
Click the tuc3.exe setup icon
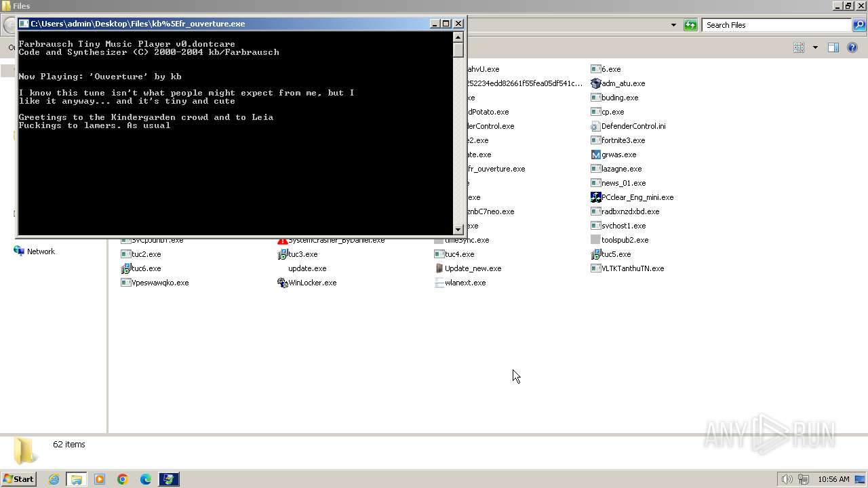pyautogui.click(x=282, y=254)
